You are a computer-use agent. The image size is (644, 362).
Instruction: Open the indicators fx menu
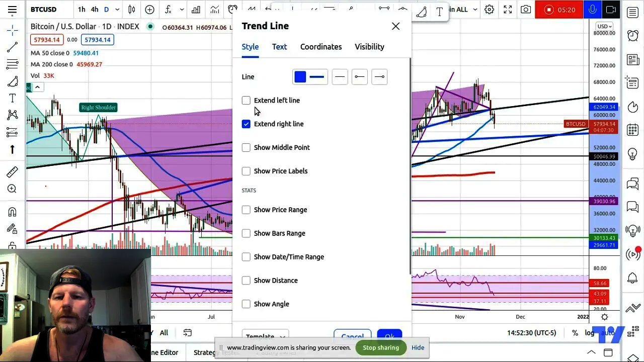(x=169, y=10)
